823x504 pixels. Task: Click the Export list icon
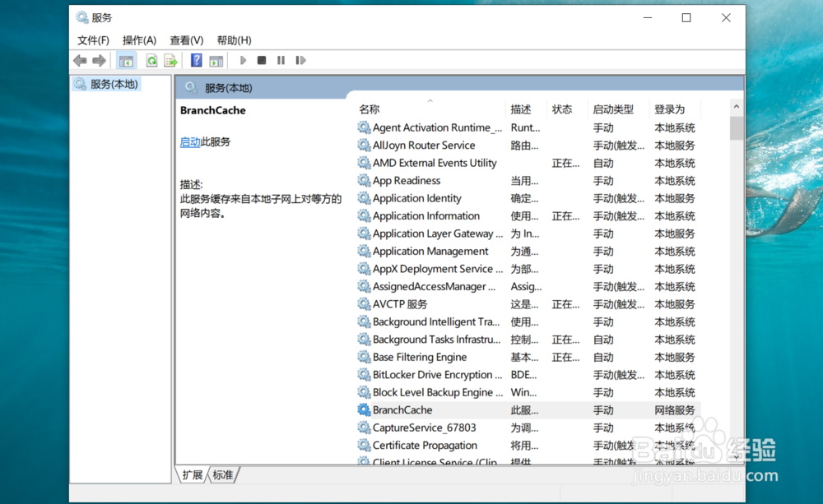170,59
